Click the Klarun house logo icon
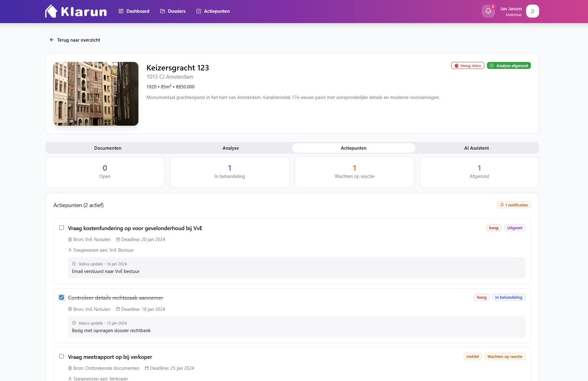 51,11
